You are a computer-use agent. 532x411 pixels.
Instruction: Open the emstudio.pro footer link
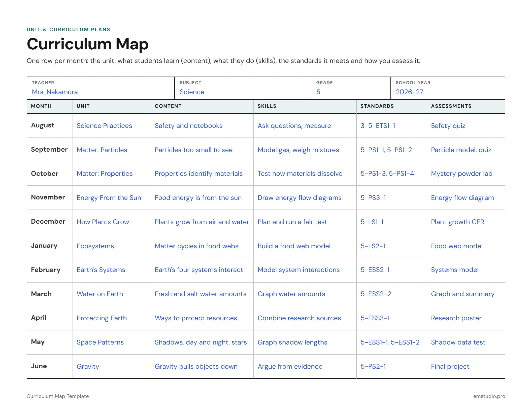pos(489,396)
